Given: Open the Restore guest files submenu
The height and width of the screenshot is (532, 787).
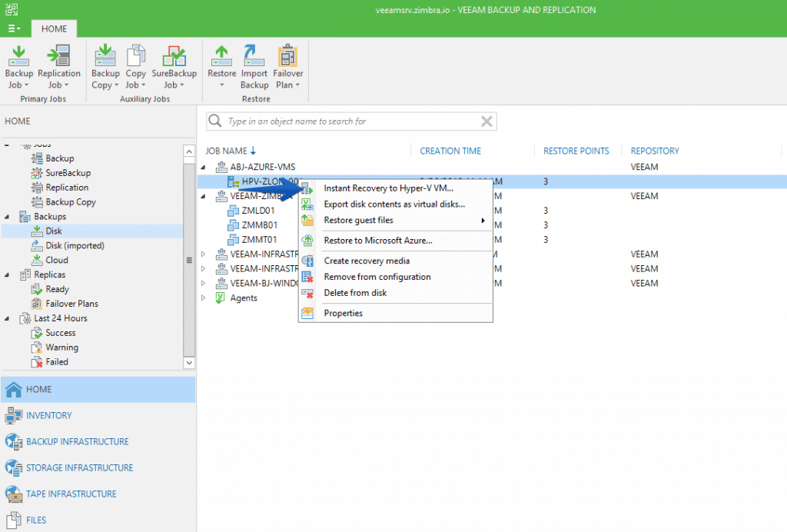Looking at the screenshot, I should tap(396, 221).
